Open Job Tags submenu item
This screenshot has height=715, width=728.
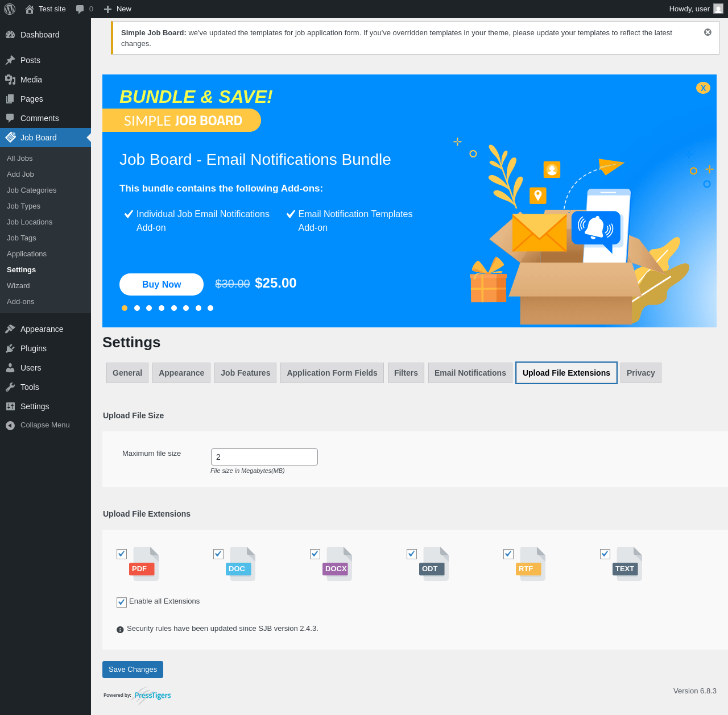45,238
